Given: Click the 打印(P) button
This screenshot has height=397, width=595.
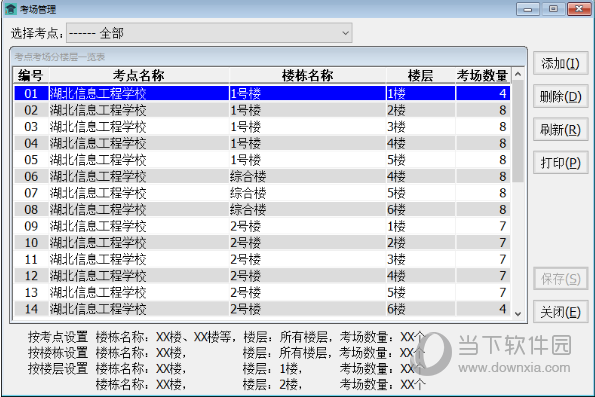Looking at the screenshot, I should pos(560,163).
